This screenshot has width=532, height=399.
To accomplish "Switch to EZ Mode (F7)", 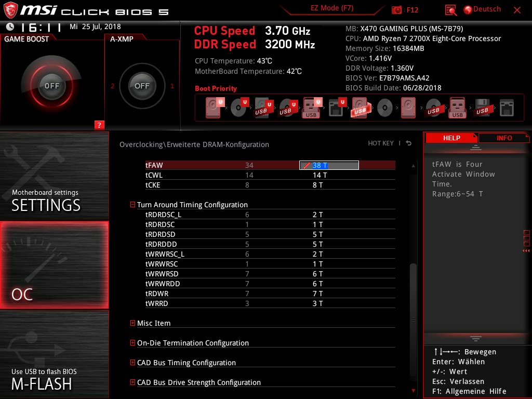I will (332, 8).
